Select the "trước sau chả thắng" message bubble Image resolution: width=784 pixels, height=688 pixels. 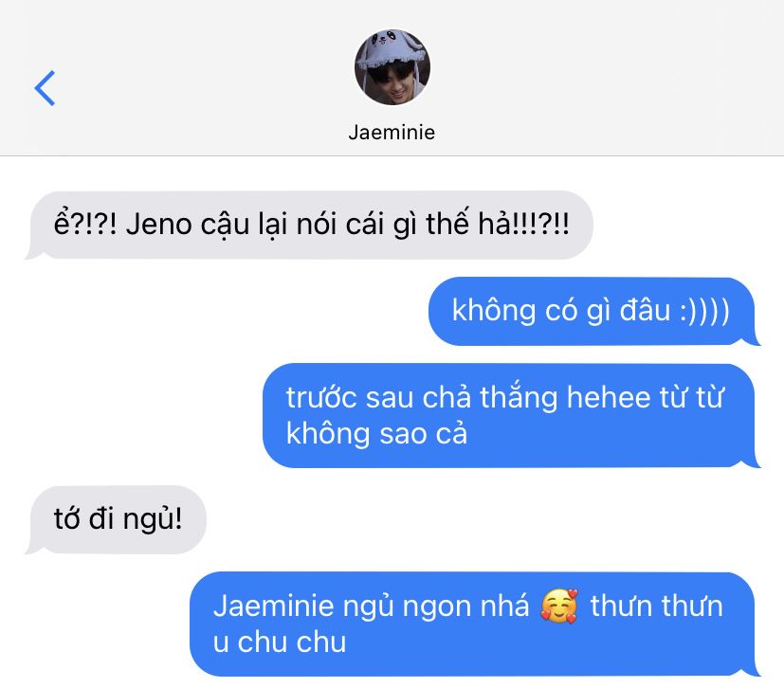(511, 416)
